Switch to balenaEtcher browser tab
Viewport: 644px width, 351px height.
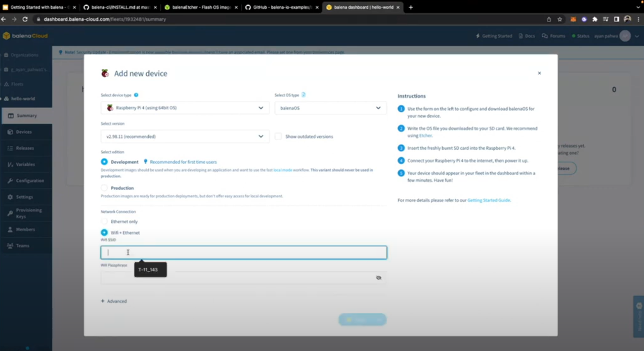click(x=201, y=8)
